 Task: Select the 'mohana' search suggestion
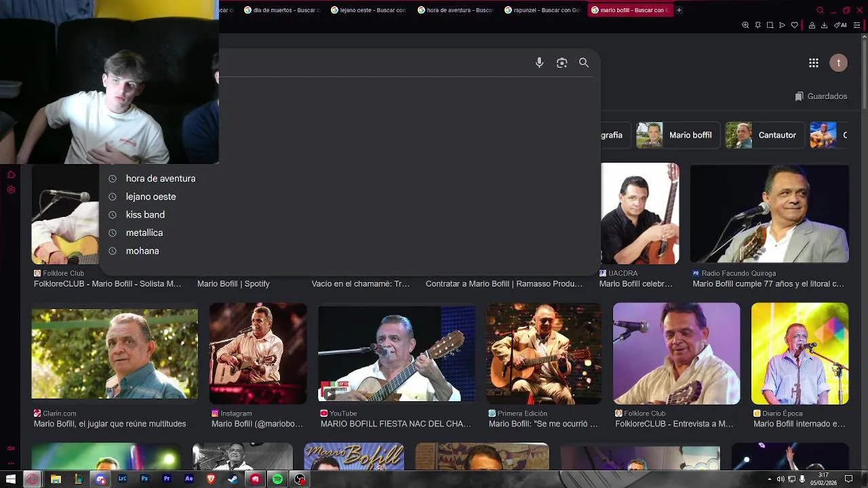point(142,251)
